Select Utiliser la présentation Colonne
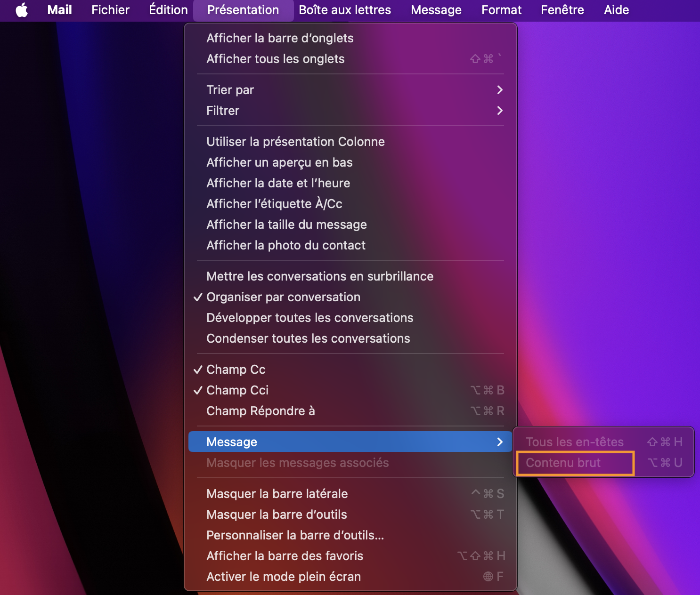This screenshot has width=700, height=595. point(350,142)
